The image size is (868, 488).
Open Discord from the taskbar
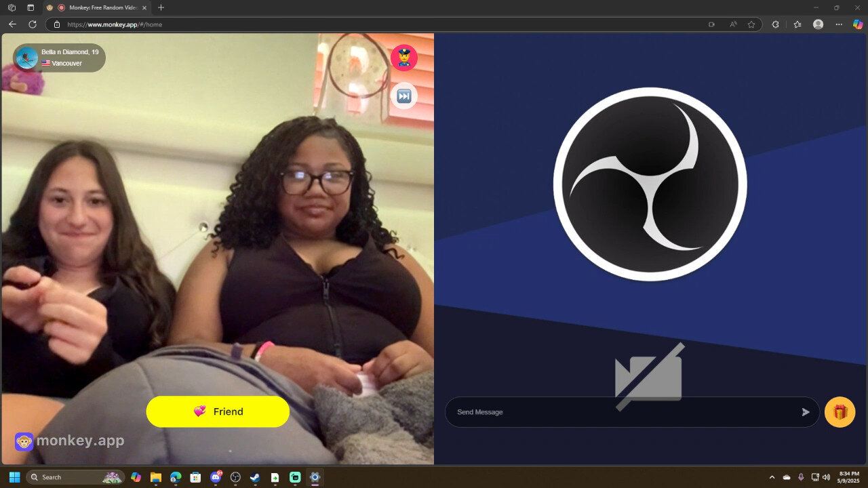[x=216, y=477]
